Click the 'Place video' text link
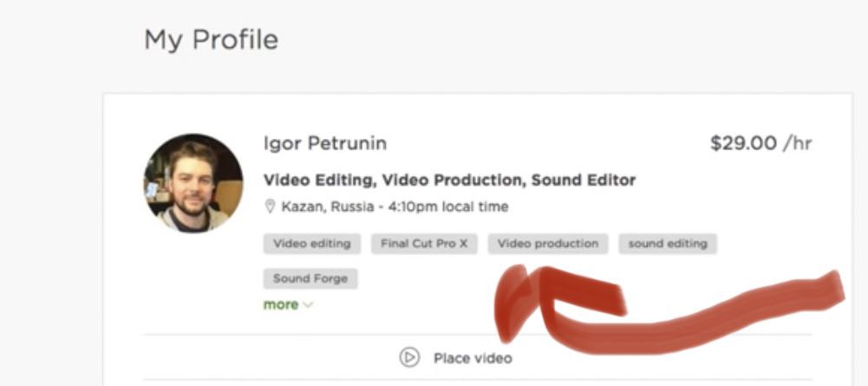868x386 pixels. point(473,358)
